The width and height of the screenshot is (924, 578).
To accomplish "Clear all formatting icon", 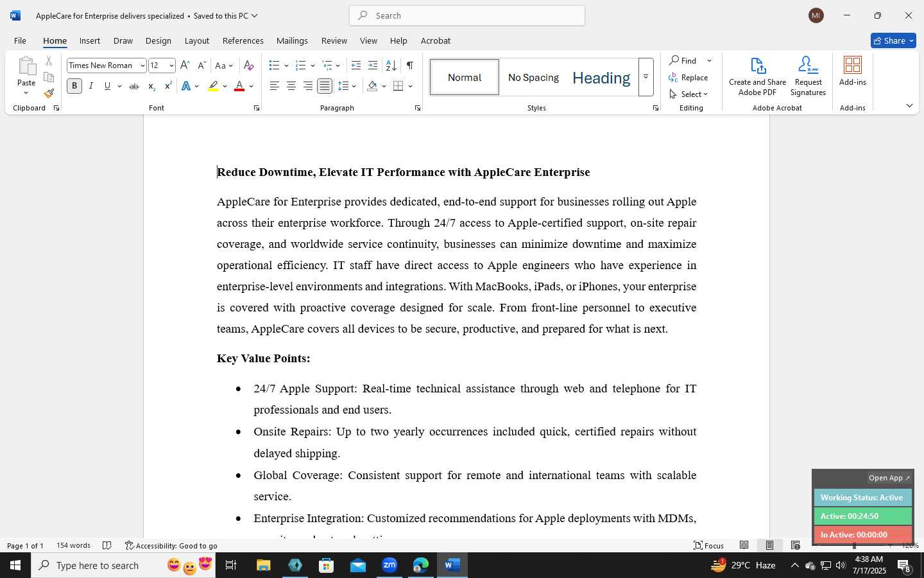I will pyautogui.click(x=249, y=66).
